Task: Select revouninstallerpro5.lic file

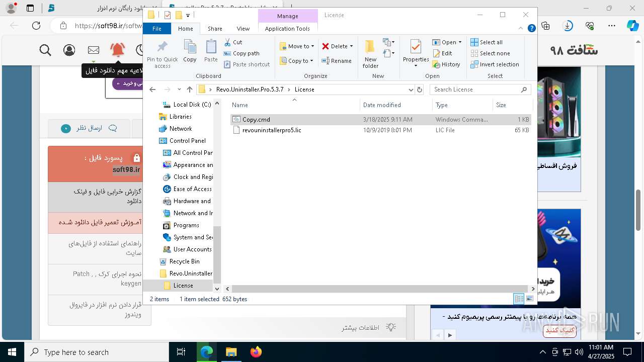Action: 380,130
